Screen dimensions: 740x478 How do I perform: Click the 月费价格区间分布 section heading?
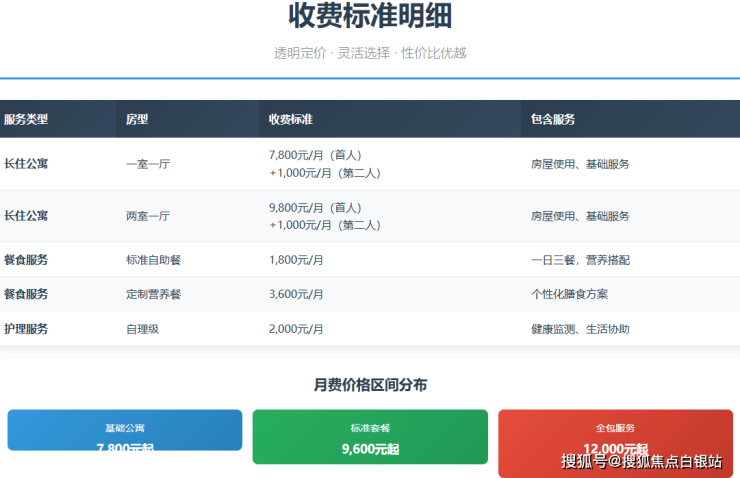(370, 385)
